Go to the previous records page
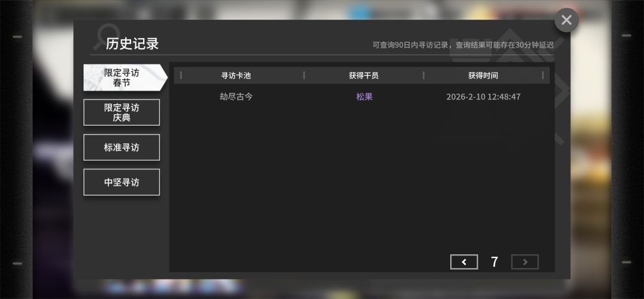This screenshot has height=299, width=644. coord(464,262)
